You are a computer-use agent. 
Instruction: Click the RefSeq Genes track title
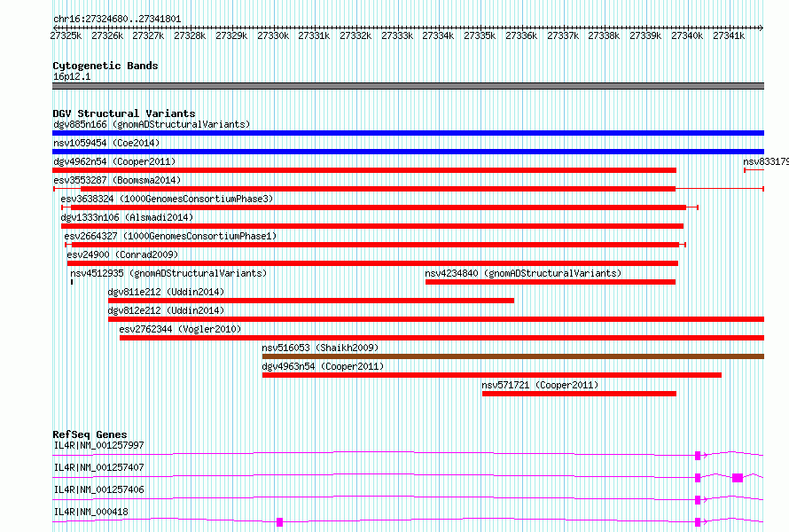tap(90, 434)
